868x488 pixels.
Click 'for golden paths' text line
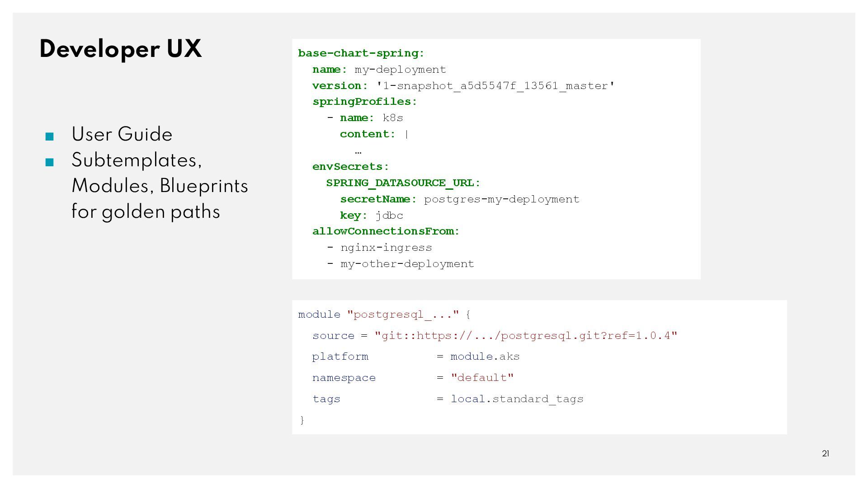click(146, 212)
